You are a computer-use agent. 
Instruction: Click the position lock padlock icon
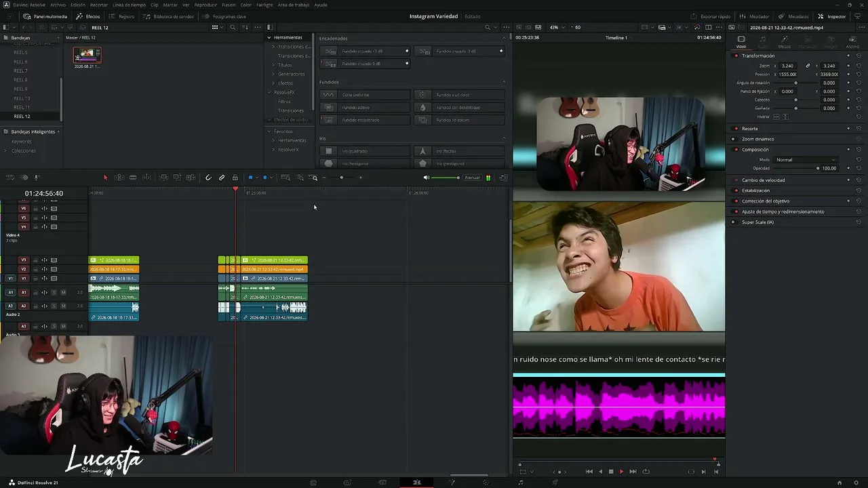click(235, 178)
